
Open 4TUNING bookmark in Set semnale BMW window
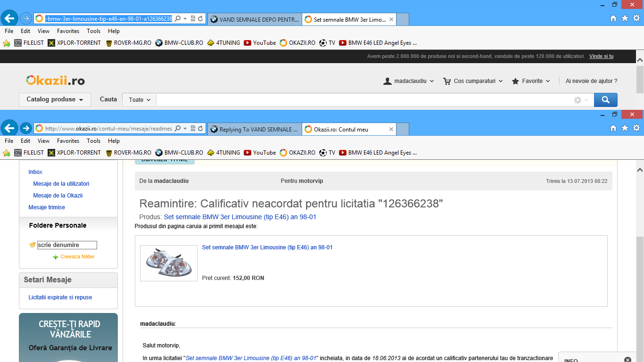click(223, 43)
